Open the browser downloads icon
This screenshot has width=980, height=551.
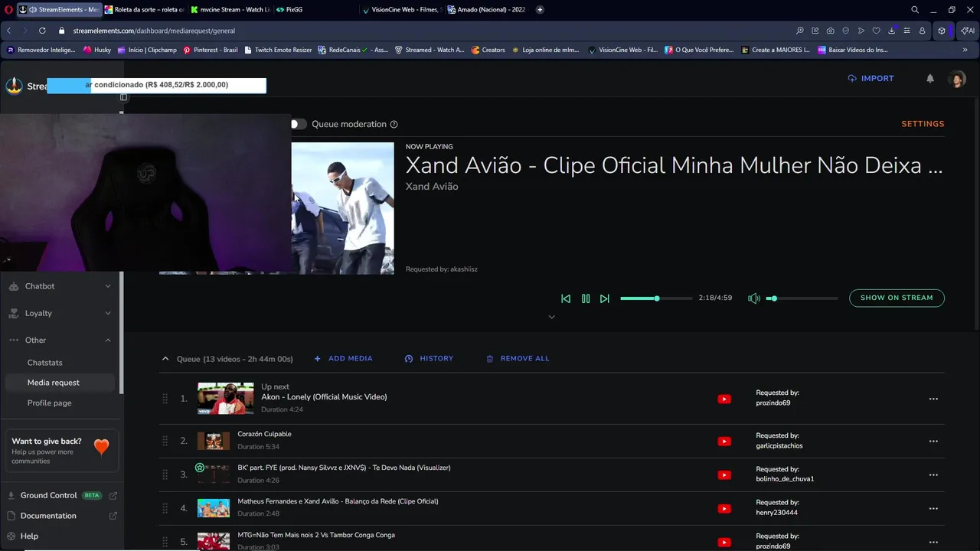(x=892, y=31)
